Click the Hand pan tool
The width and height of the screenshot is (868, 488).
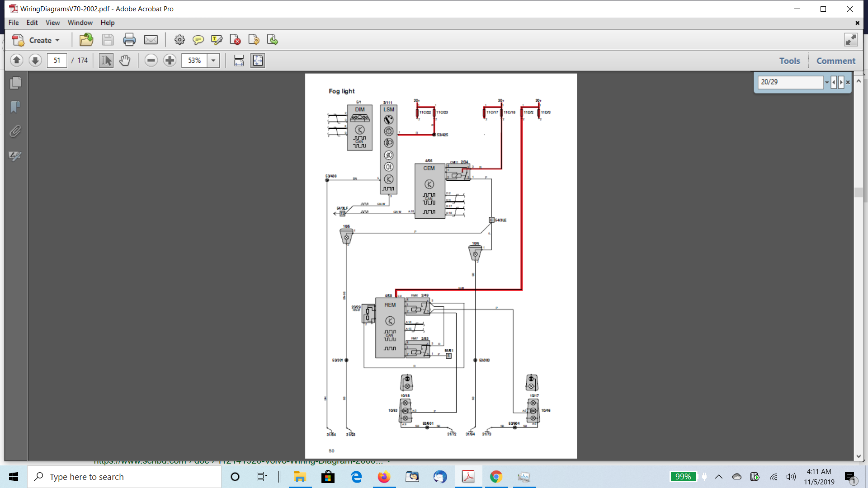coord(125,61)
